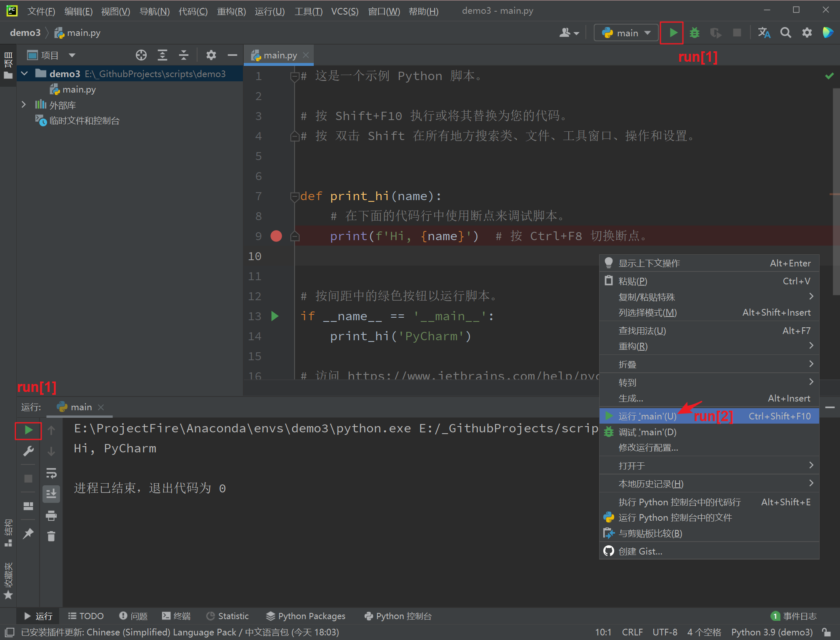Toggle scroll to end in console
The height and width of the screenshot is (640, 840).
click(x=51, y=494)
